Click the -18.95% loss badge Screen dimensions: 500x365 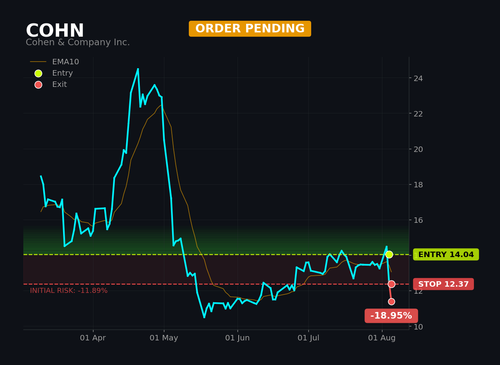391,316
